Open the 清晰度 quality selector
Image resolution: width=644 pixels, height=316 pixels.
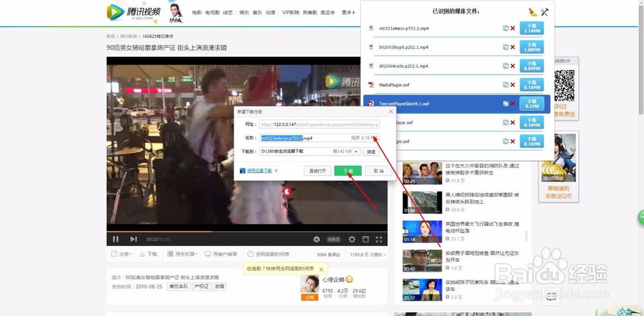pyautogui.click(x=334, y=239)
